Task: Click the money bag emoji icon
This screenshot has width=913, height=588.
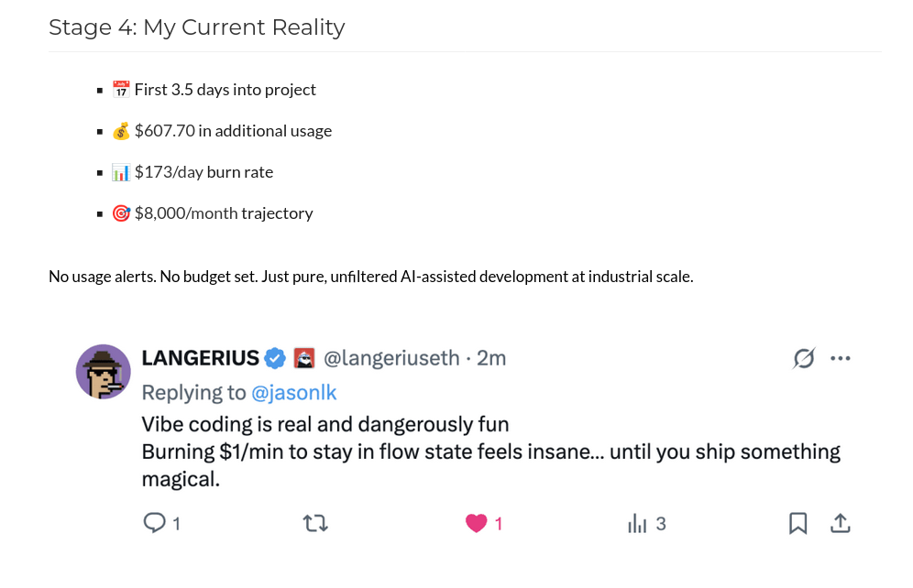Action: (x=121, y=131)
